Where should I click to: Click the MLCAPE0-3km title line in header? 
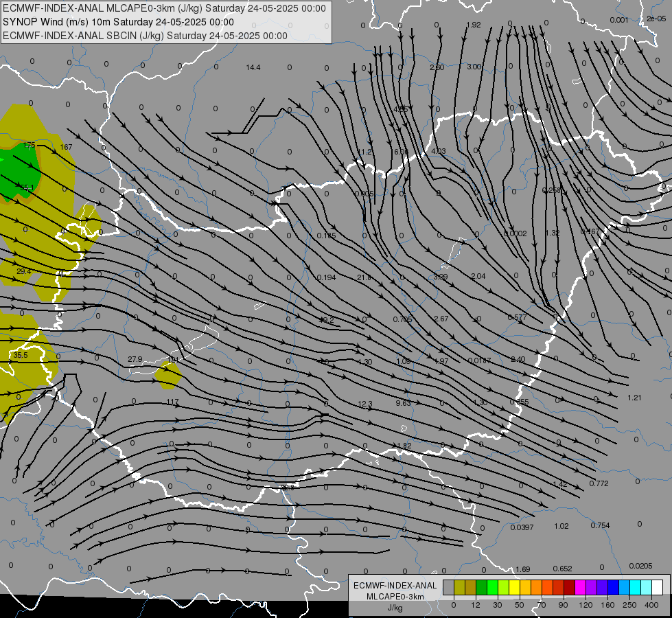point(164,8)
